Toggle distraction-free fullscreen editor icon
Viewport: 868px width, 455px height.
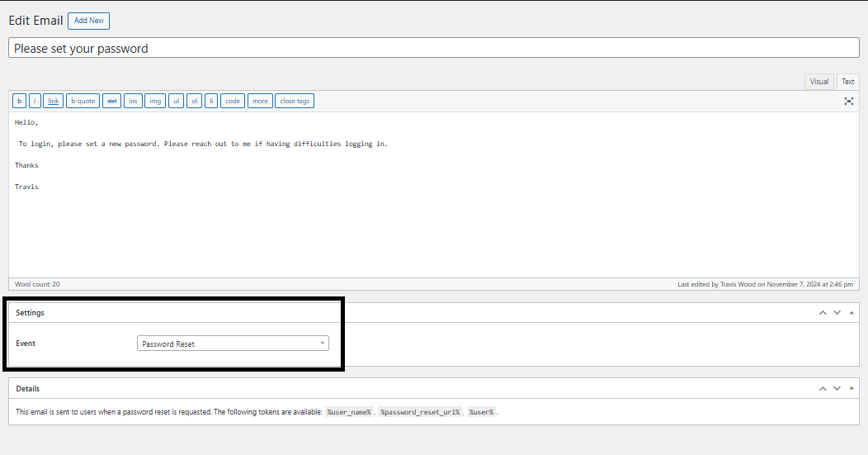(x=849, y=101)
